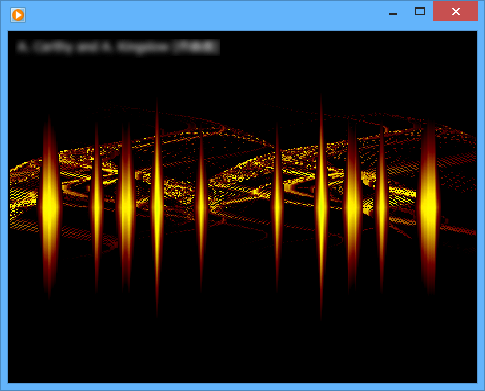Click the third glowing spike from the left

point(126,207)
